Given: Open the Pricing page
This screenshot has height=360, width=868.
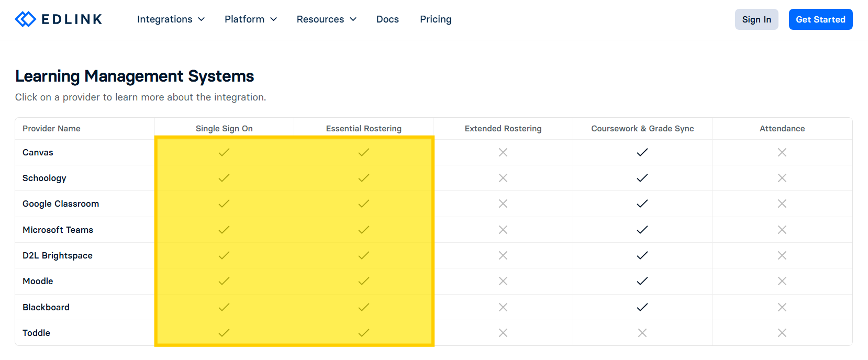Looking at the screenshot, I should 436,19.
